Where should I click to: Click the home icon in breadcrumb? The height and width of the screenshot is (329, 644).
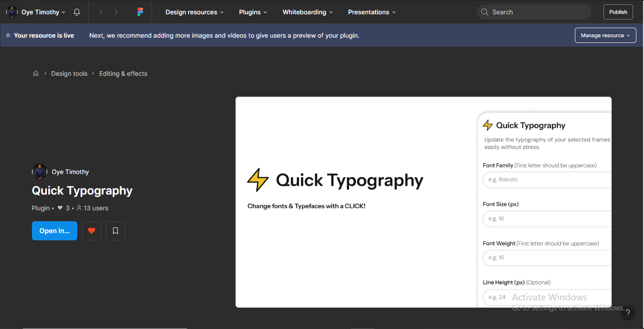coord(36,73)
